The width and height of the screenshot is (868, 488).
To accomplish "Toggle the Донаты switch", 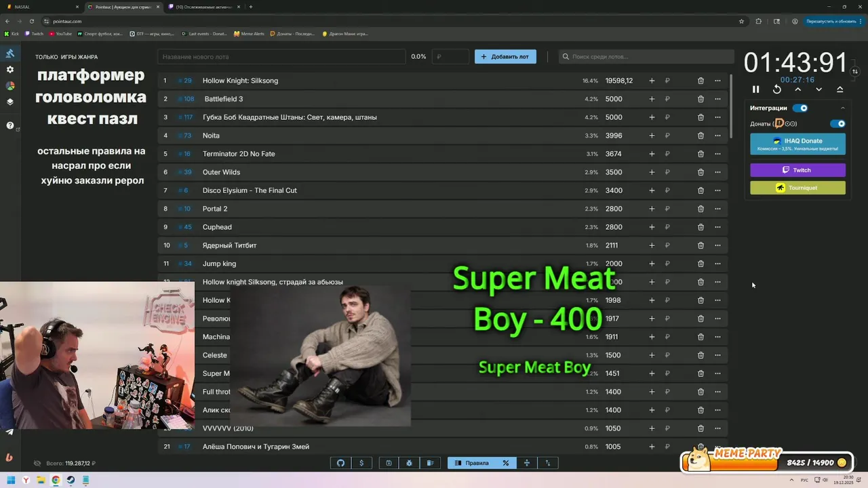I will pyautogui.click(x=838, y=123).
